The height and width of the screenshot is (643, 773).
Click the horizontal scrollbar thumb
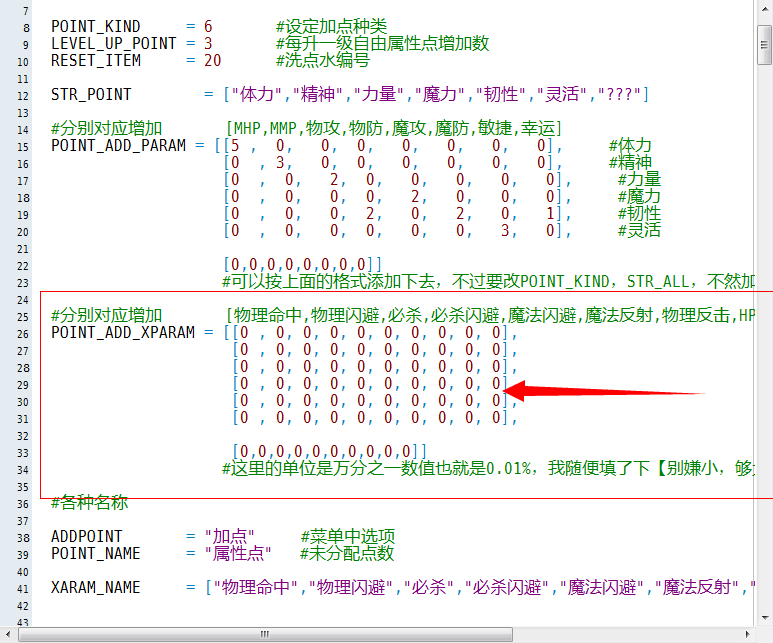(x=265, y=634)
